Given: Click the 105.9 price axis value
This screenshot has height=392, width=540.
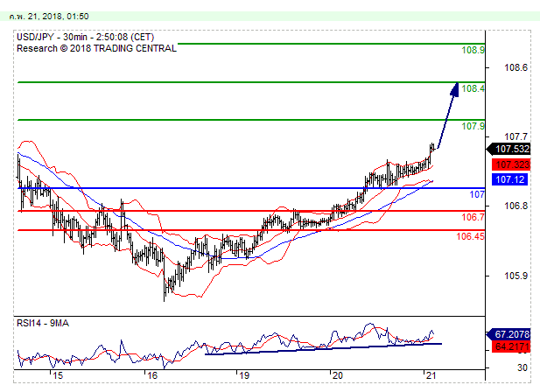Looking at the screenshot, I should (x=515, y=276).
